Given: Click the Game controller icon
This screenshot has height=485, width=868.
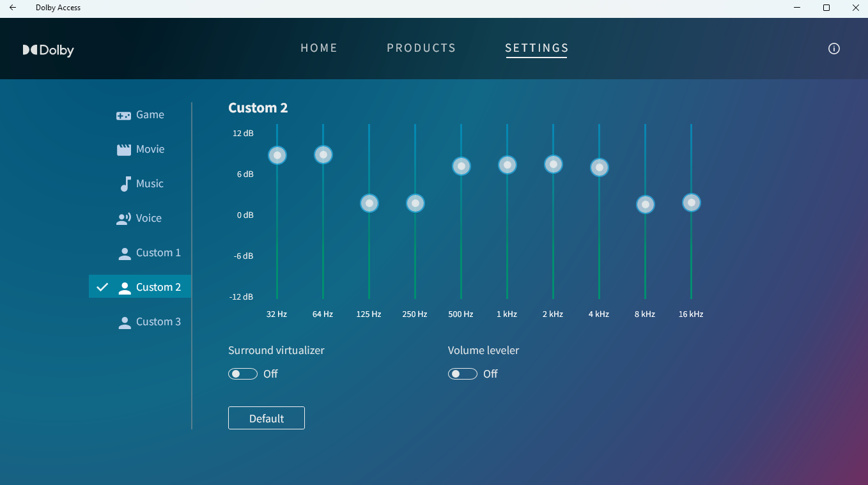Looking at the screenshot, I should pos(123,116).
